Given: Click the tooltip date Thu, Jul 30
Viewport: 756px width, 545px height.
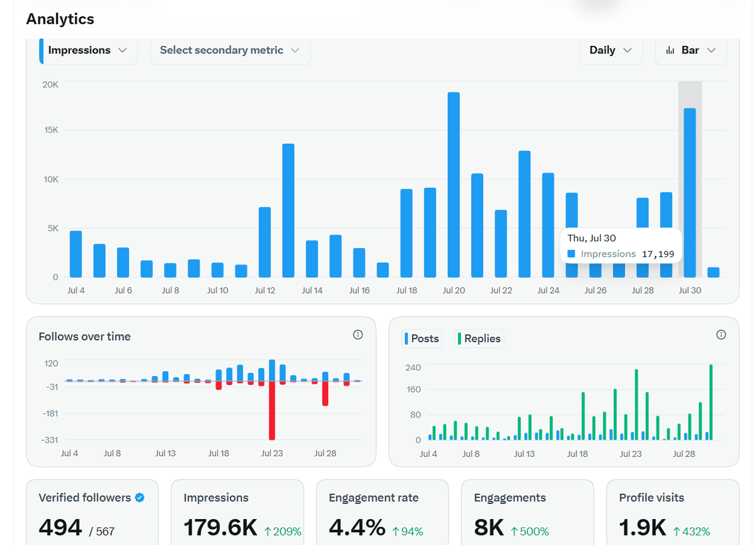Looking at the screenshot, I should pyautogui.click(x=592, y=238).
